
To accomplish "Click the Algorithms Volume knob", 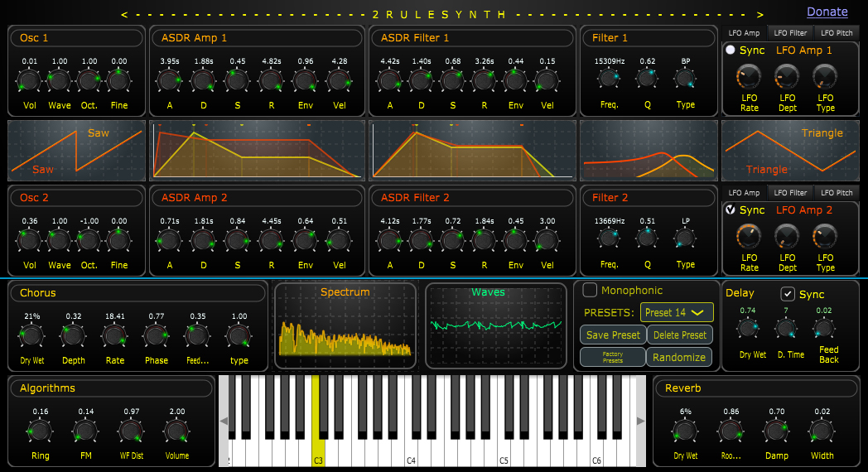I will click(x=176, y=431).
